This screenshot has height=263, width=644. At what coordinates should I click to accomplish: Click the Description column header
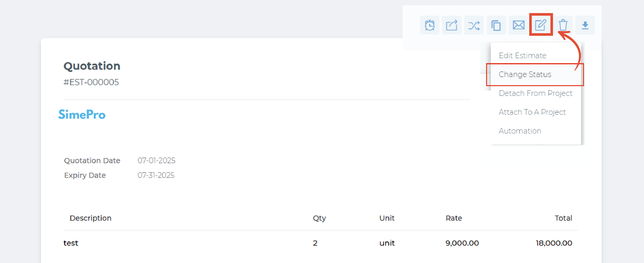[x=91, y=218]
